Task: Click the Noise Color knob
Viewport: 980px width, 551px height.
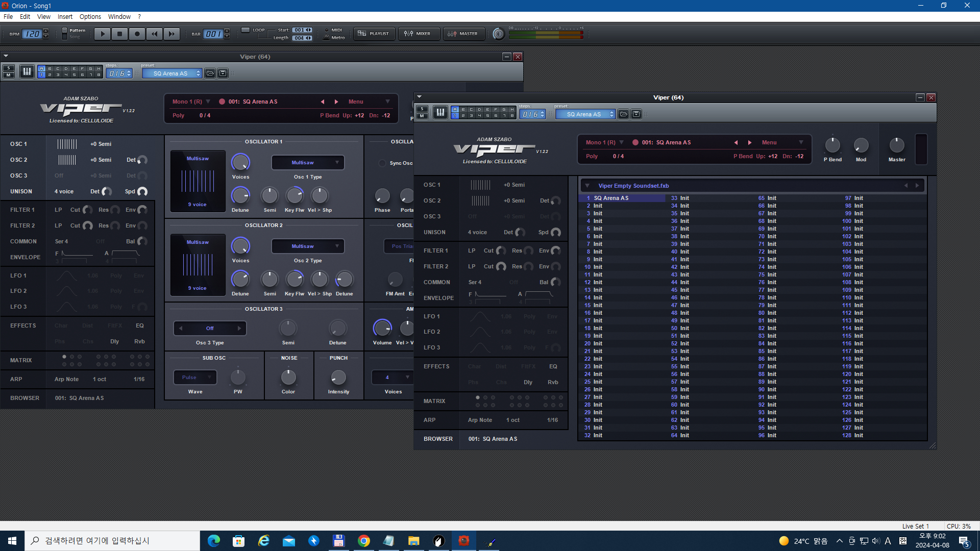Action: click(x=288, y=378)
